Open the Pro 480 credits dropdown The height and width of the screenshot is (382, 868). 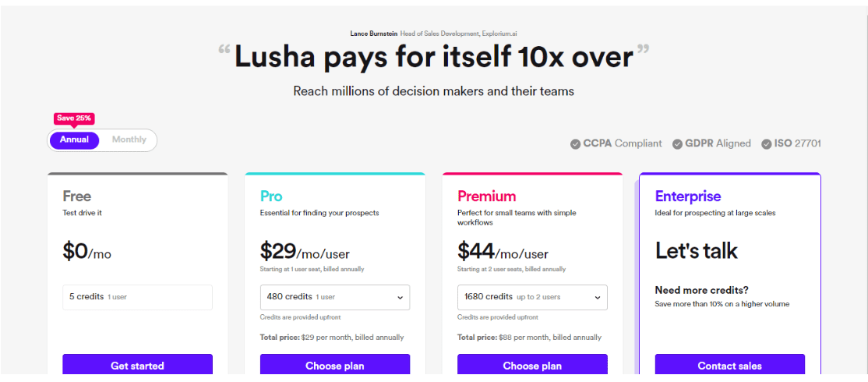click(335, 297)
